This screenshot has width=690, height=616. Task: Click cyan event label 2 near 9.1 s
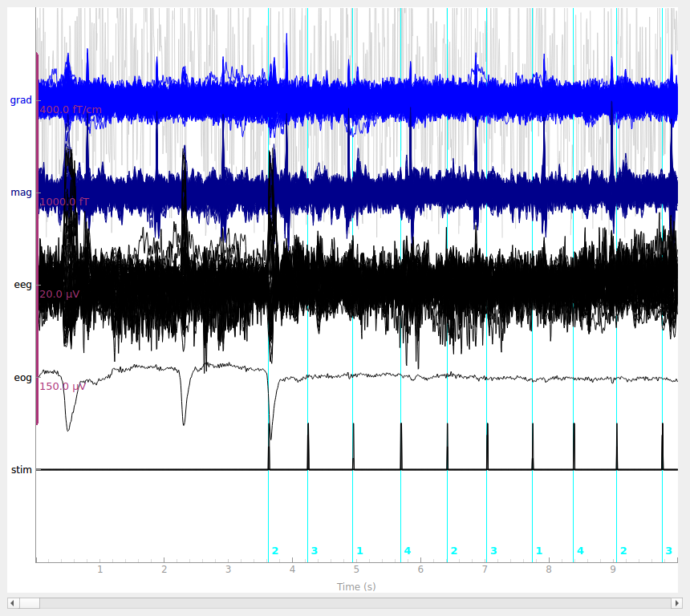click(623, 551)
